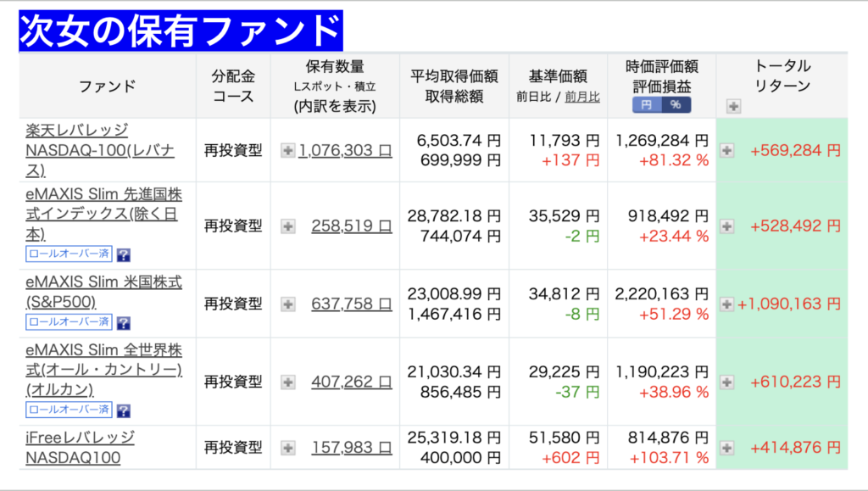Click help icon beside オルカン rollover badge
Screen dimensions: 868x491
tap(124, 410)
